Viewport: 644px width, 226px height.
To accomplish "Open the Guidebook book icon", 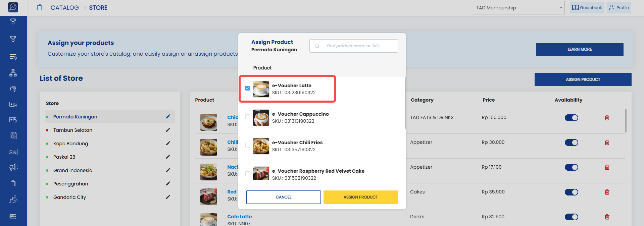I will (576, 7).
